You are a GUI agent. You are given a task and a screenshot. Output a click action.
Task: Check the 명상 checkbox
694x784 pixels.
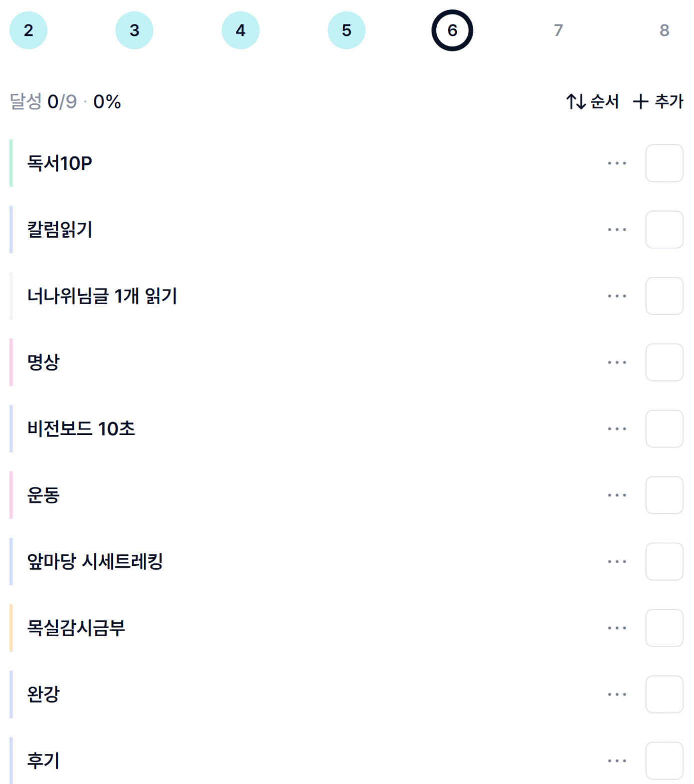point(664,363)
